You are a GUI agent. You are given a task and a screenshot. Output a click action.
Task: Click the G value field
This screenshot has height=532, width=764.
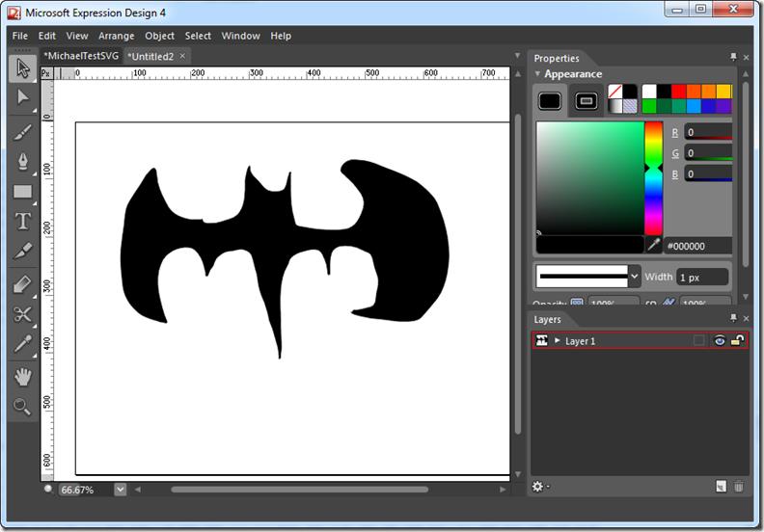pos(708,153)
